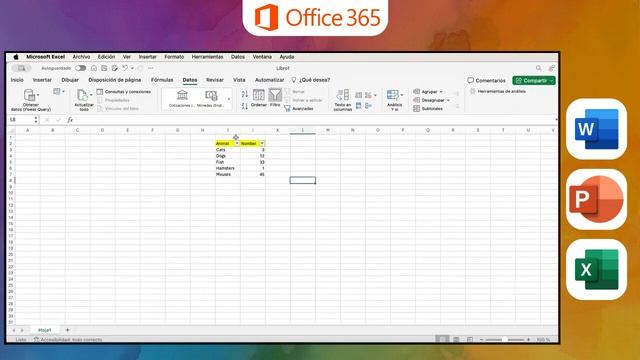
Task: Switch to the Fórmulas ribbon tab
Action: (162, 80)
